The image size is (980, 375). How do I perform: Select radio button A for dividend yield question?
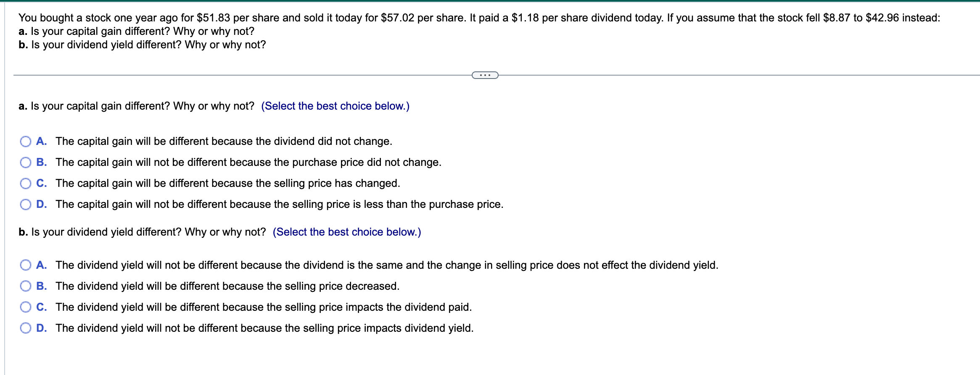pyautogui.click(x=26, y=265)
